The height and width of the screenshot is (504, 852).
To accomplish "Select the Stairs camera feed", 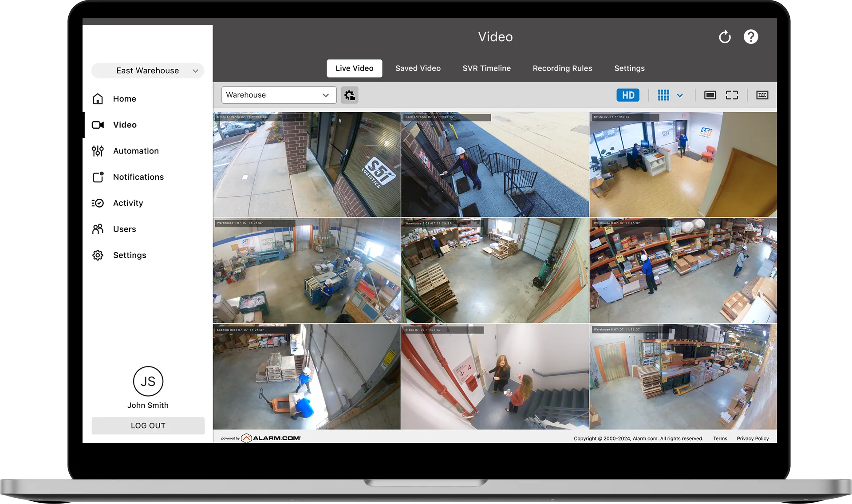I will point(495,377).
